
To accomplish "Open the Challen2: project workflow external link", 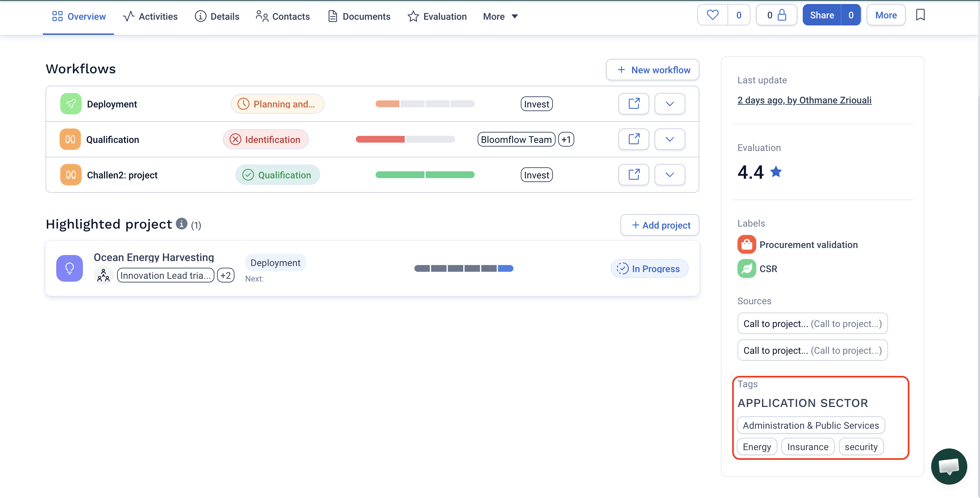I will click(x=634, y=174).
